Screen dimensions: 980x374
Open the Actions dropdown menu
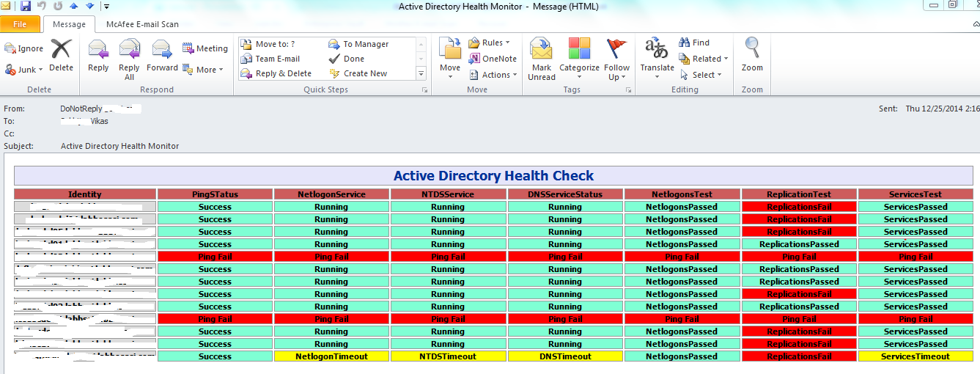click(492, 75)
